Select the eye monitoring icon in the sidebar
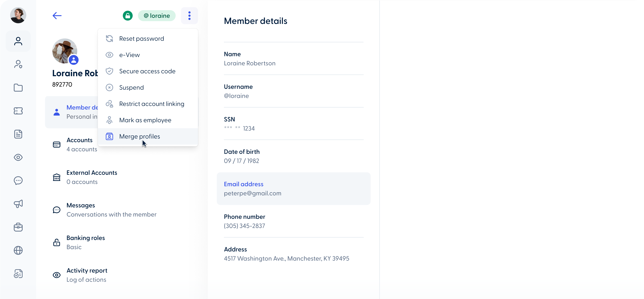The height and width of the screenshot is (299, 644). coord(18,157)
